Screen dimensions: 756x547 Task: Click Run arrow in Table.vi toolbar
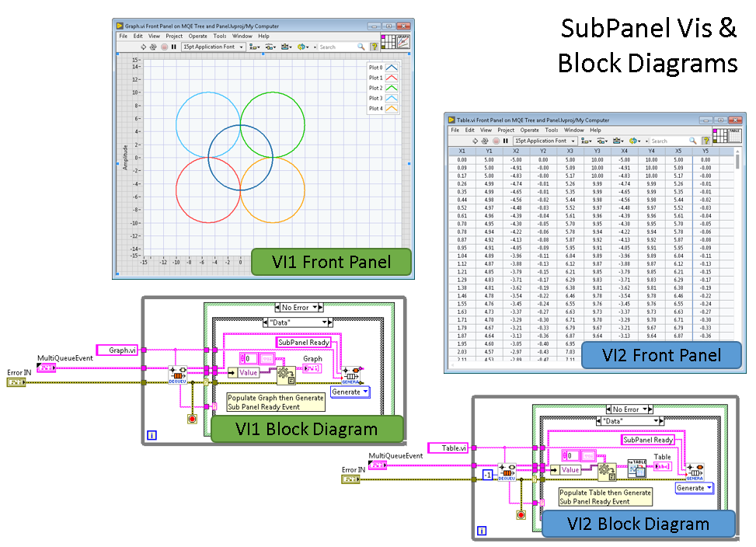click(476, 141)
